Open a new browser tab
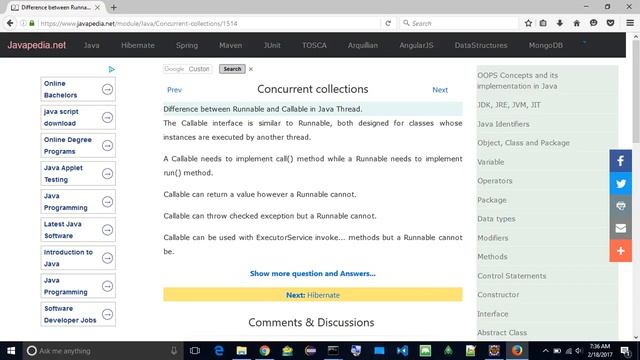Viewport: 640px width, 360px height. [113, 7]
